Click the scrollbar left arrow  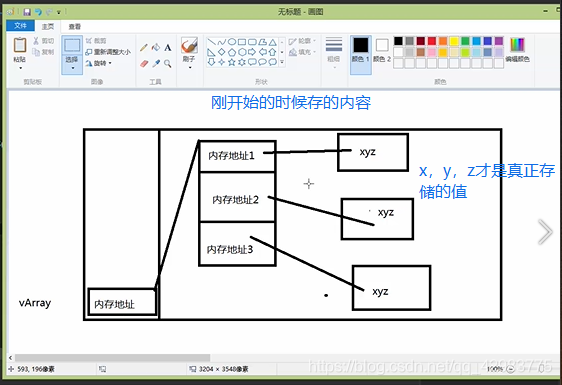pyautogui.click(x=10, y=357)
